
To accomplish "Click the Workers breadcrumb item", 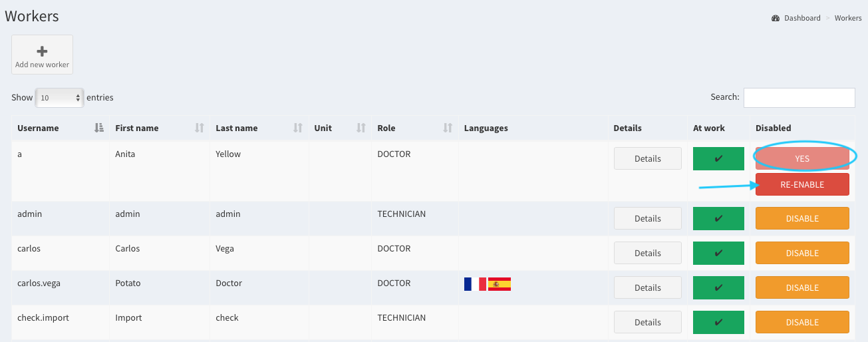I will tap(848, 19).
